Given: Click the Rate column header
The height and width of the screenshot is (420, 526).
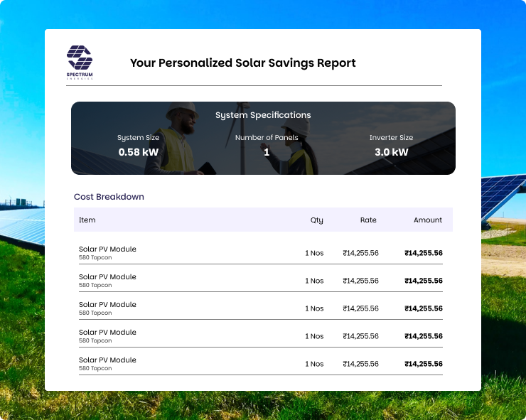Looking at the screenshot, I should click(x=368, y=220).
